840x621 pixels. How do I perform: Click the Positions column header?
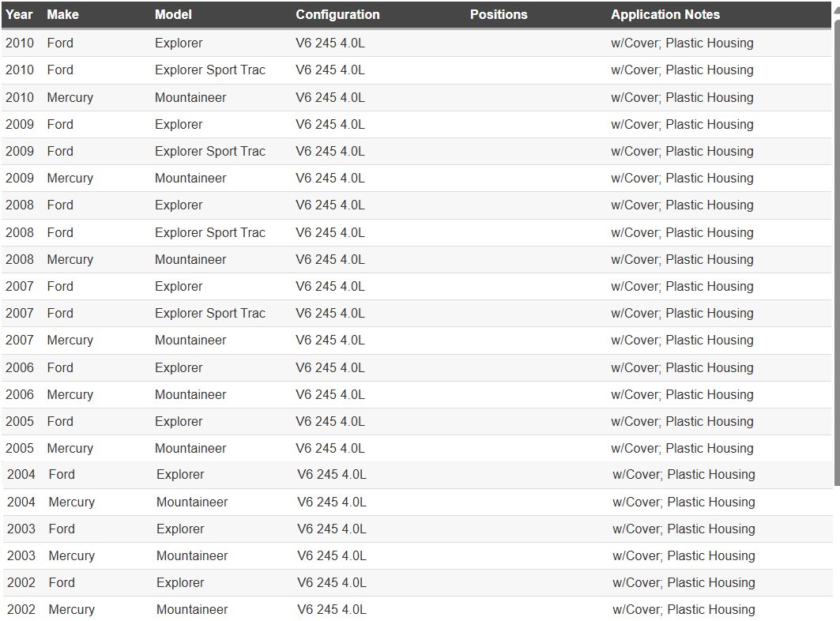pos(498,14)
